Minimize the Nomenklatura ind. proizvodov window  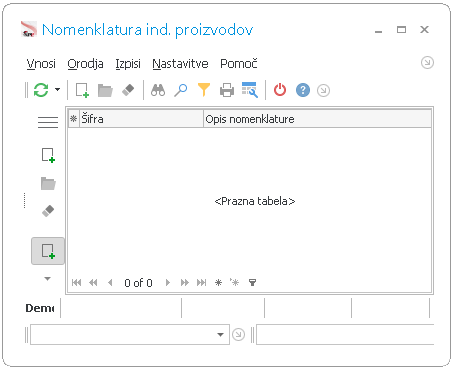(x=378, y=31)
